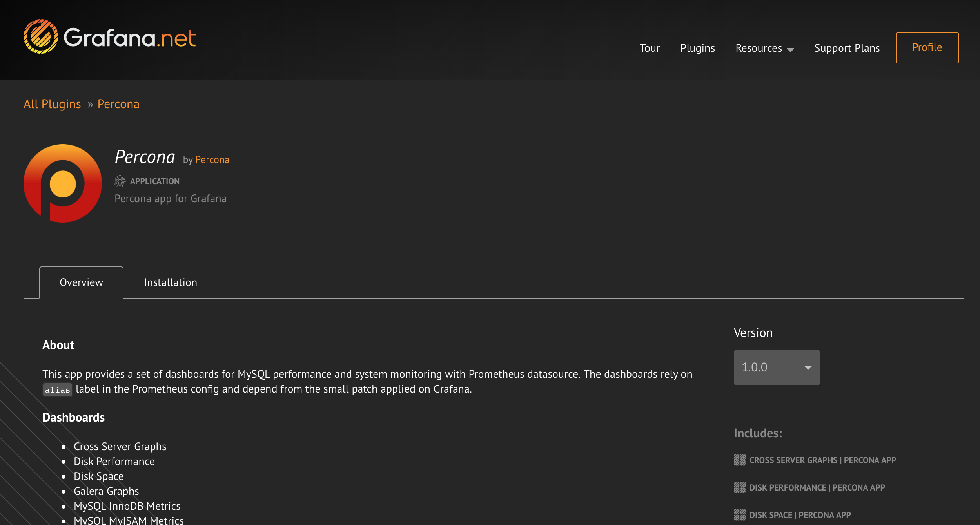980x525 pixels.
Task: Expand the Resources menu caret
Action: pyautogui.click(x=791, y=50)
